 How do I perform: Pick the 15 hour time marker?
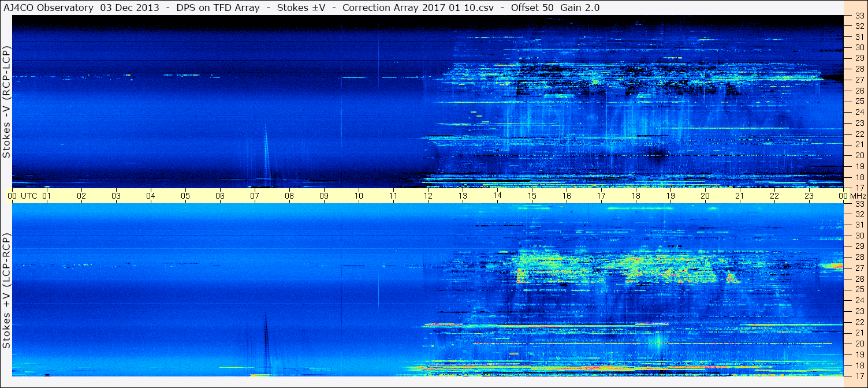point(532,196)
